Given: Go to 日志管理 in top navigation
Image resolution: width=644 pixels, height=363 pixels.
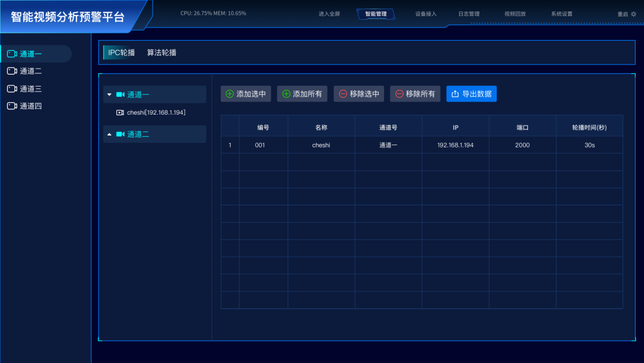Looking at the screenshot, I should pyautogui.click(x=469, y=14).
